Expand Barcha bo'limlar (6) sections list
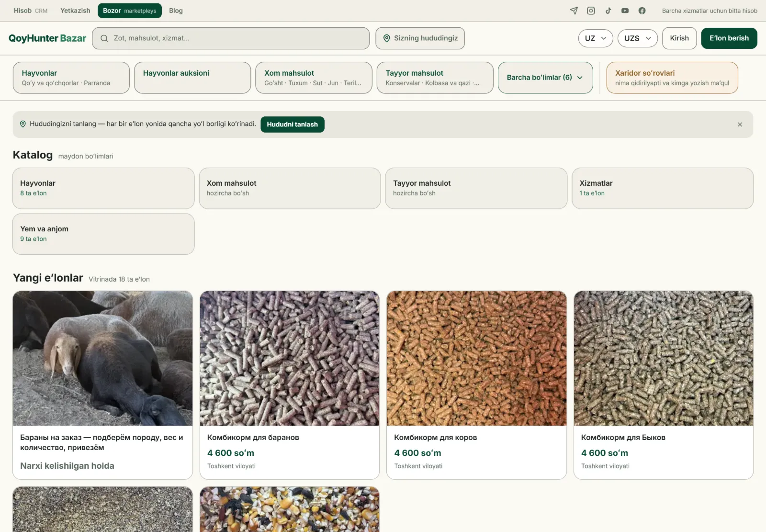The height and width of the screenshot is (532, 766). 545,78
